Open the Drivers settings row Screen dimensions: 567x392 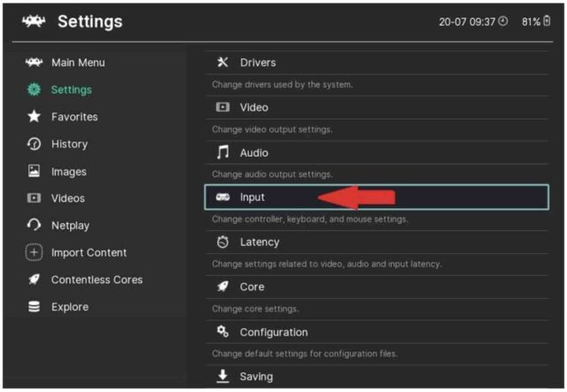pos(257,63)
